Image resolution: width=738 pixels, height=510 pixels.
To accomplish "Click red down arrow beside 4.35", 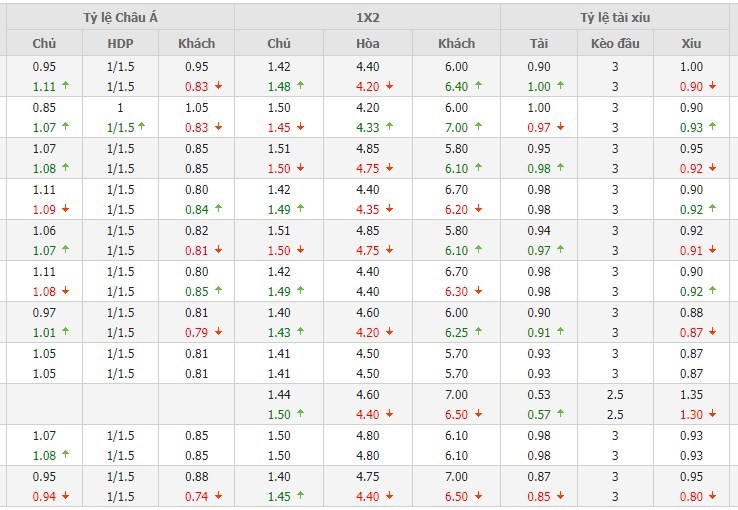I will click(390, 209).
